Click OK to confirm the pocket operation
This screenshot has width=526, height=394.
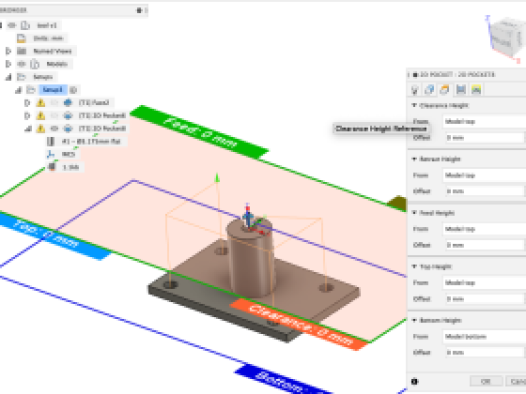(x=486, y=382)
